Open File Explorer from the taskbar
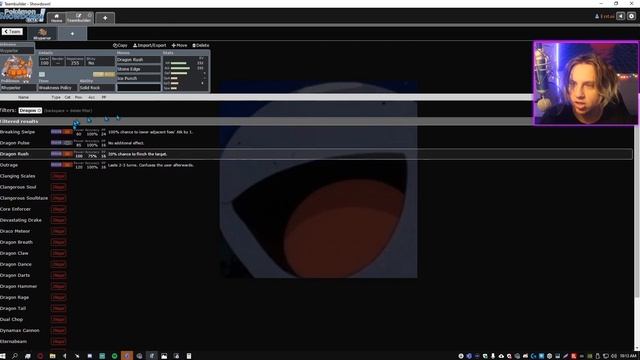Image resolution: width=640 pixels, height=360 pixels. pyautogui.click(x=52, y=356)
